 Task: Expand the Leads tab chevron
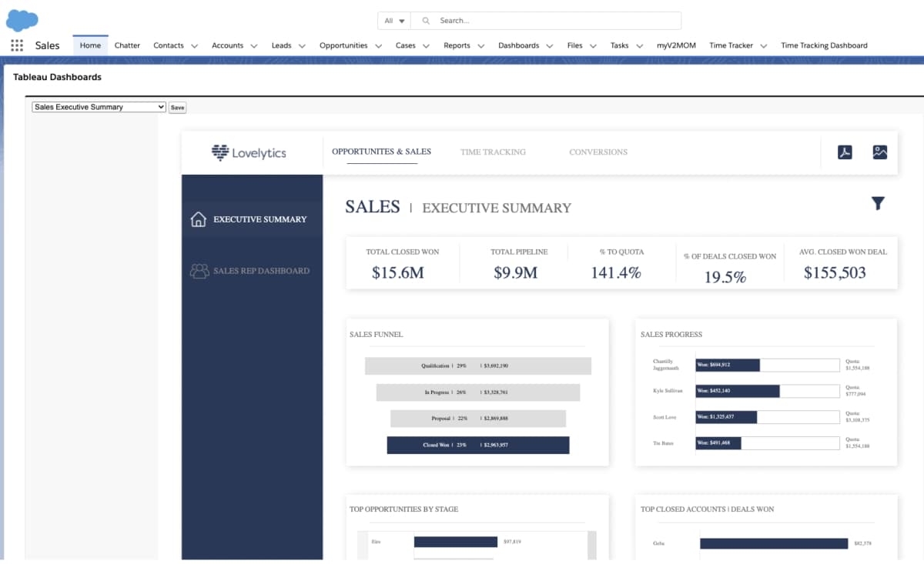302,46
